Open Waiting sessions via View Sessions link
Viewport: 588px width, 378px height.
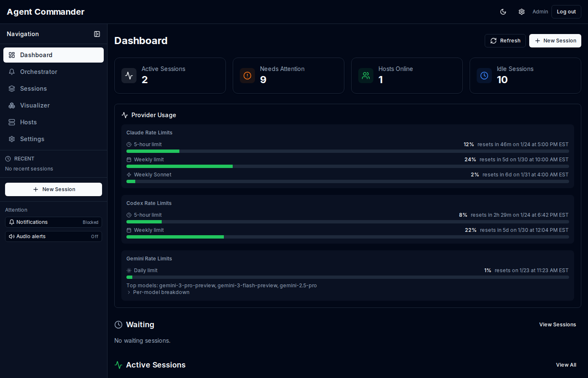pos(557,324)
